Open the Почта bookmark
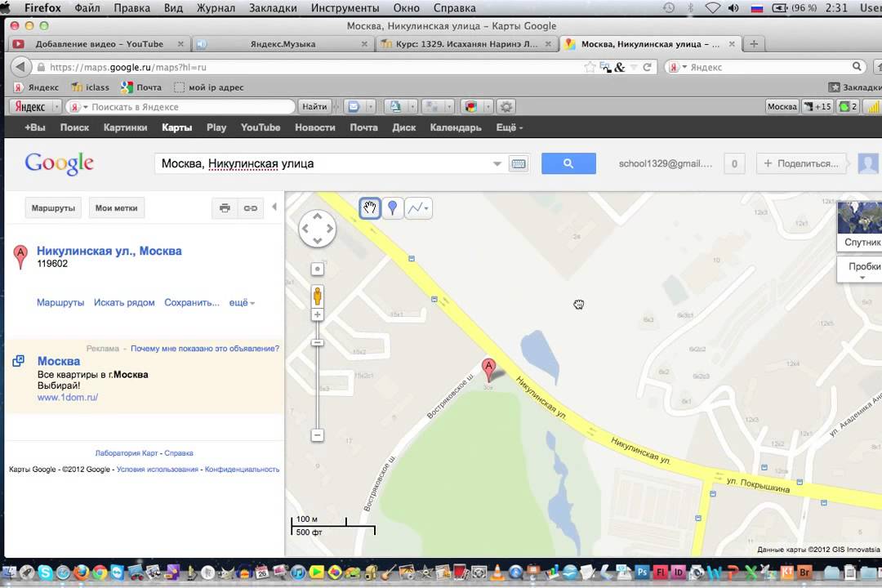 [x=141, y=87]
